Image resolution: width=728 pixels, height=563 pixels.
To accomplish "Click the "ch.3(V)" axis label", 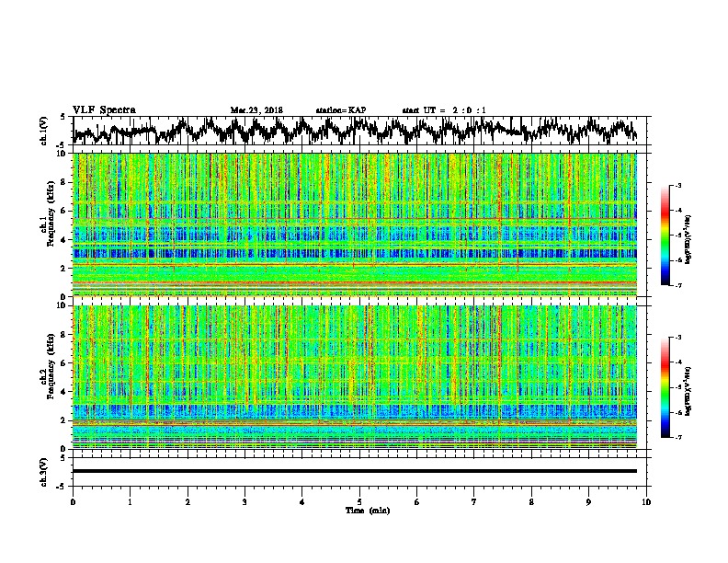I will click(43, 472).
